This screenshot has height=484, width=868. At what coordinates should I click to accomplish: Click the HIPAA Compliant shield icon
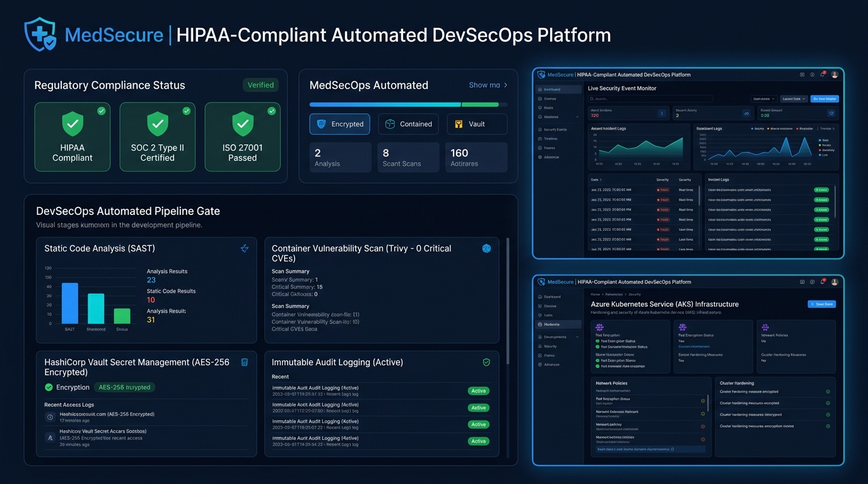point(73,124)
